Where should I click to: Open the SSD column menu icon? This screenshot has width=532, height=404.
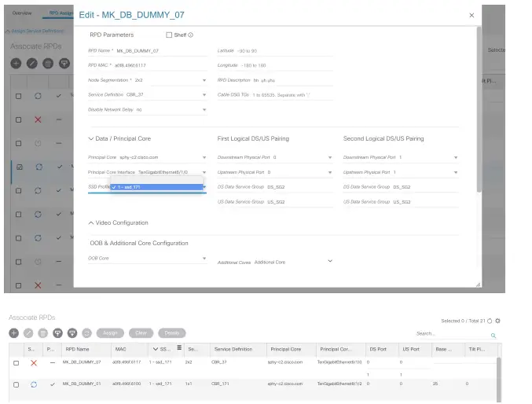click(x=178, y=347)
